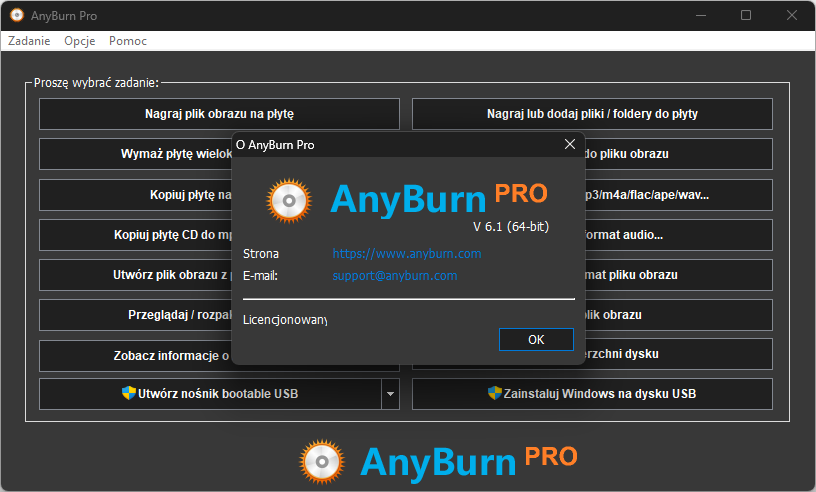Viewport: 816px width, 492px height.
Task: Click button ending in 'do pliku obrazu'
Action: click(x=679, y=154)
